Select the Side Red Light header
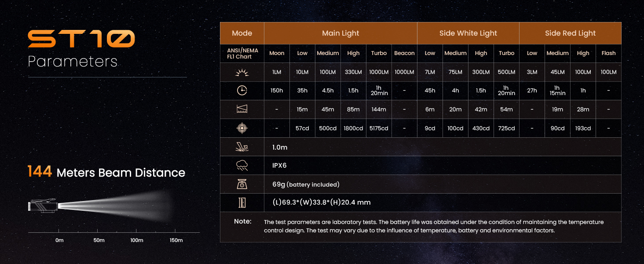Viewport: 644px width, 264px height. point(570,33)
